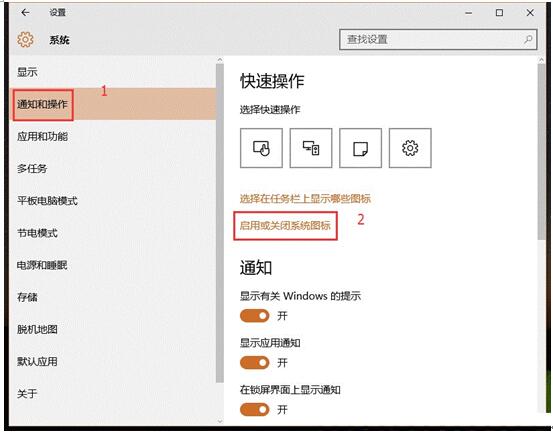Click the All settings gear quick action tile

(x=410, y=148)
